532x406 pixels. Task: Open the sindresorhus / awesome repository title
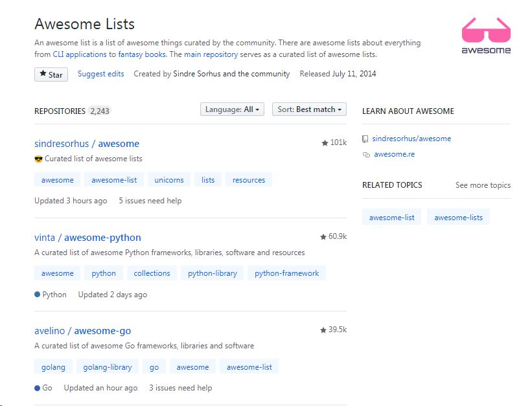point(87,144)
